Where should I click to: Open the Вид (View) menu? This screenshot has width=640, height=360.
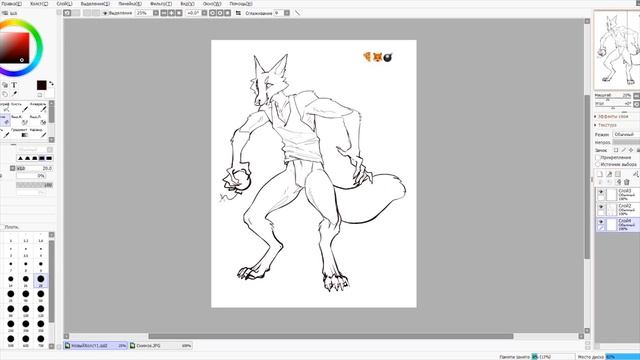tap(187, 4)
